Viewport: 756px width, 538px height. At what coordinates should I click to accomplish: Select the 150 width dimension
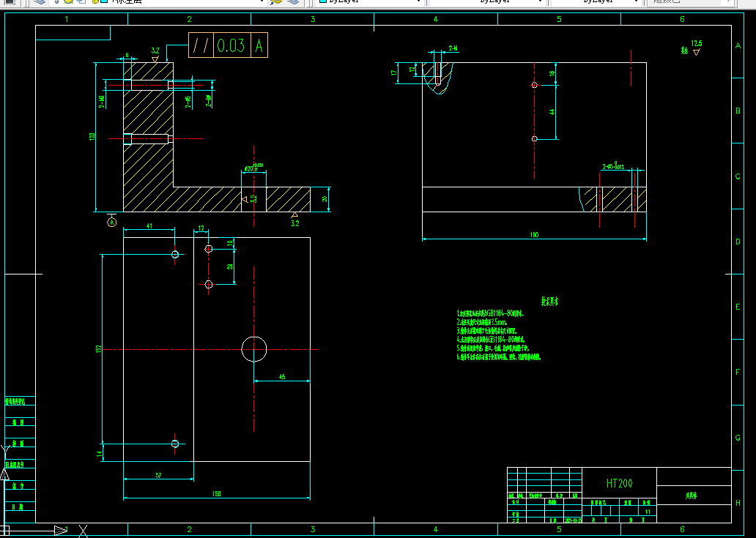click(x=217, y=493)
